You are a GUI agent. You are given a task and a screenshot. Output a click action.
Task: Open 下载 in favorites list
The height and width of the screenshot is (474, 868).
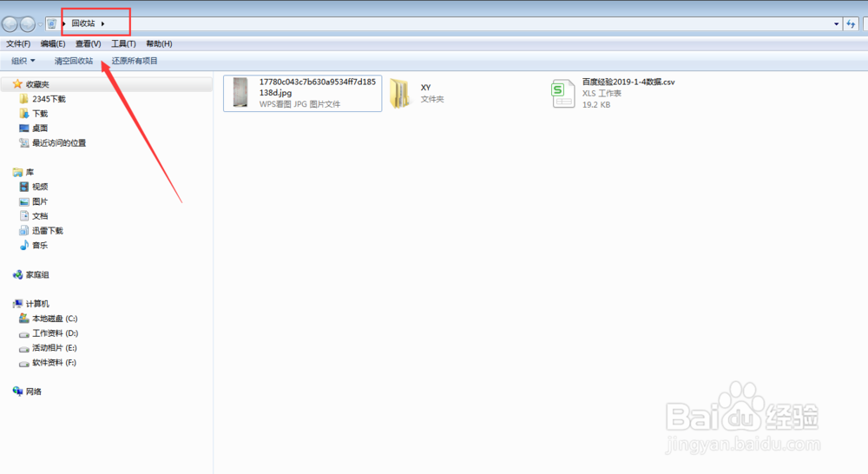tap(40, 114)
